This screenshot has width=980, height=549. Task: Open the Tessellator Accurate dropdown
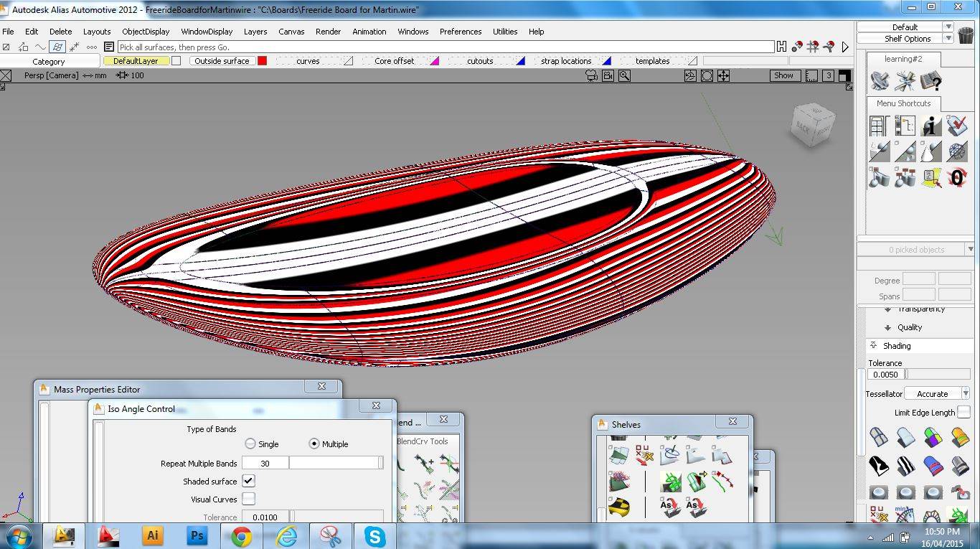click(x=937, y=393)
